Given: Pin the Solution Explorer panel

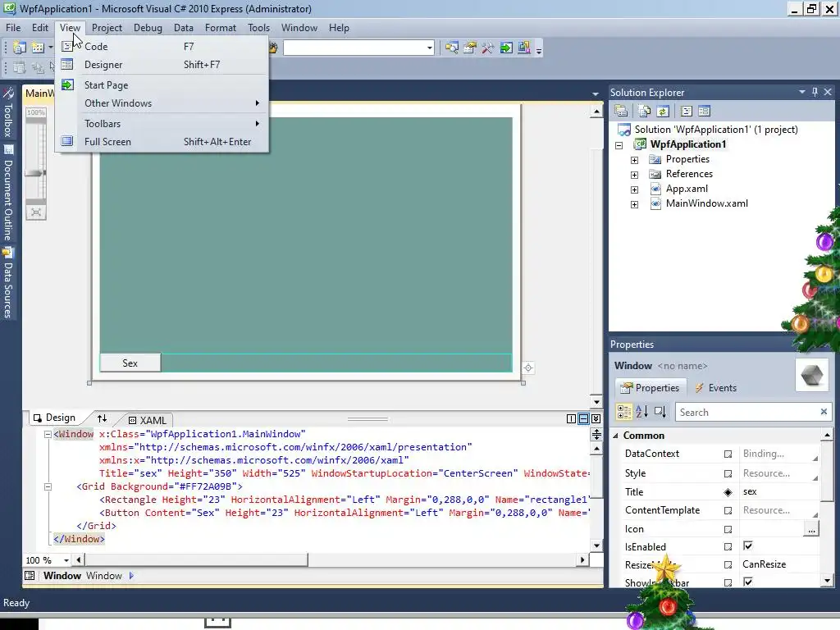Looking at the screenshot, I should coord(815,92).
